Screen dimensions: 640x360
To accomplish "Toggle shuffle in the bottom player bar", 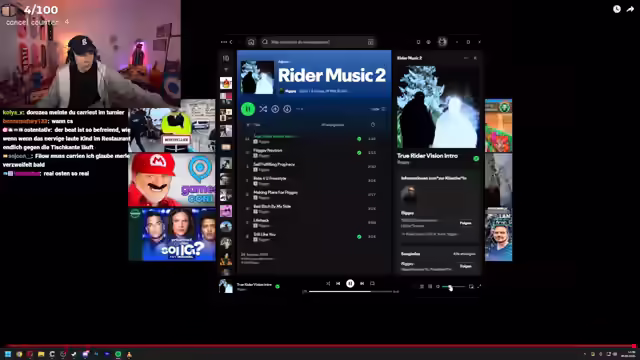I will [328, 283].
